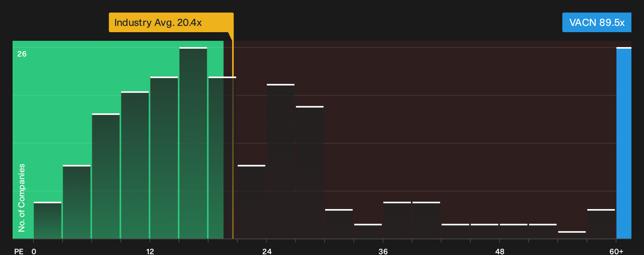Click the "PE" axis label
The height and width of the screenshot is (255, 644).
coord(19,251)
